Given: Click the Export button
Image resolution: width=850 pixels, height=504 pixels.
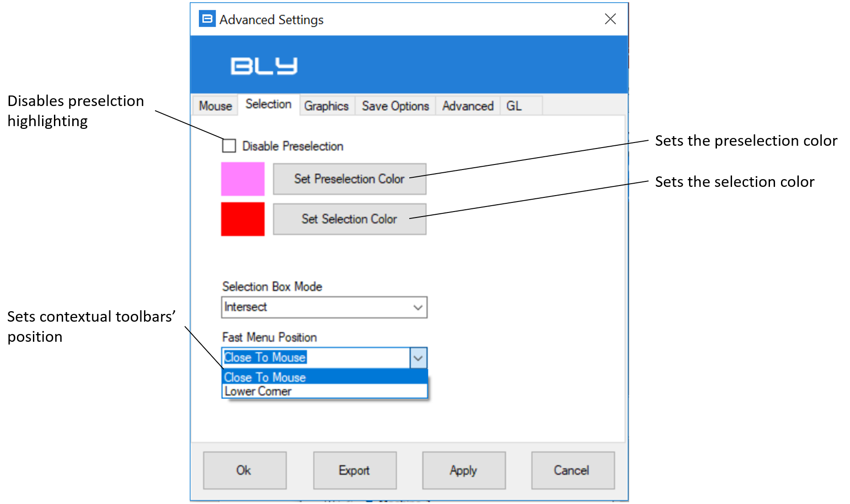Looking at the screenshot, I should [x=355, y=470].
